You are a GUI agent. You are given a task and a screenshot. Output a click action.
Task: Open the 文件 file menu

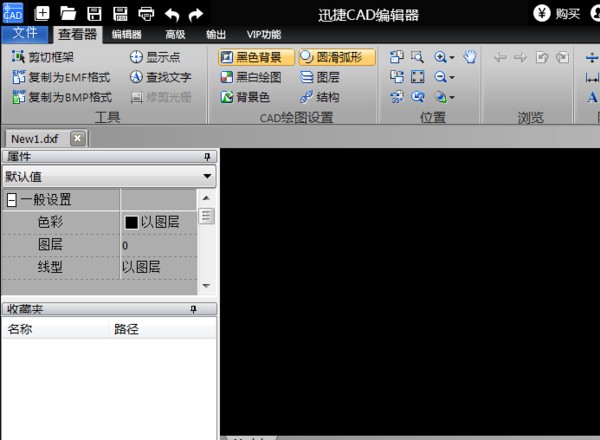[25, 33]
